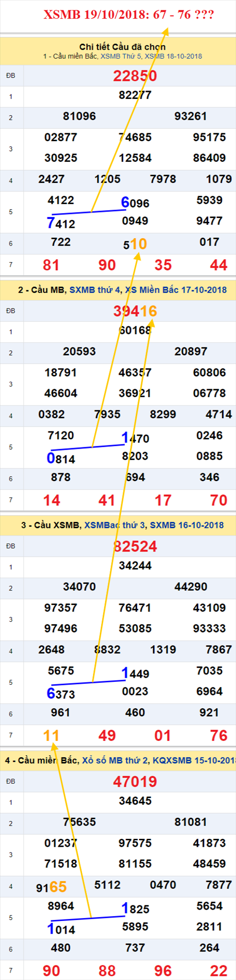Click the orange seventh prize number 11

[51, 735]
